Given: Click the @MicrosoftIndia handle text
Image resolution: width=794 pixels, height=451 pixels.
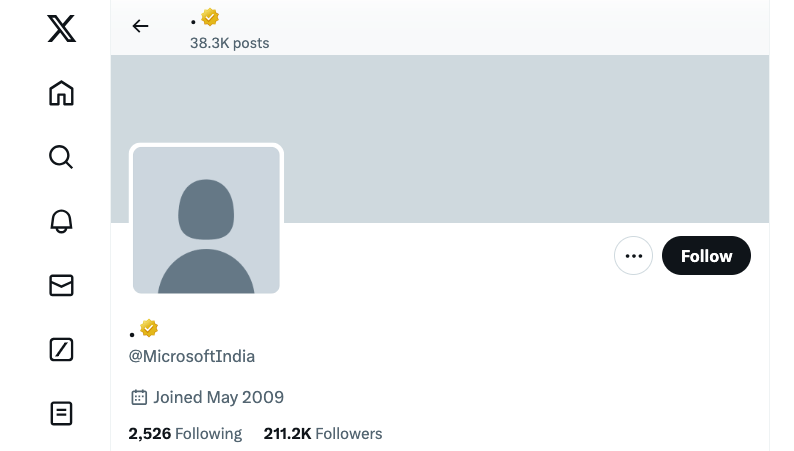Looking at the screenshot, I should click(x=192, y=356).
